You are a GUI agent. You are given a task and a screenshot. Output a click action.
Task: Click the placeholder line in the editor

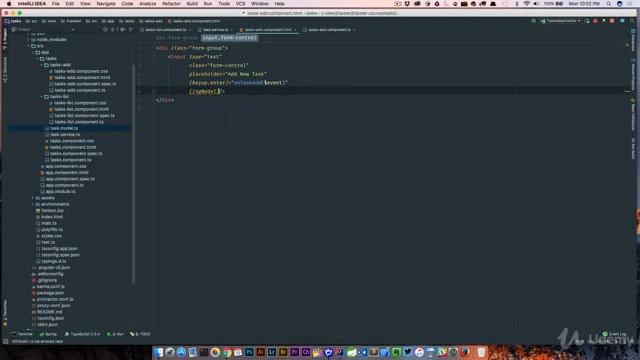[x=228, y=74]
